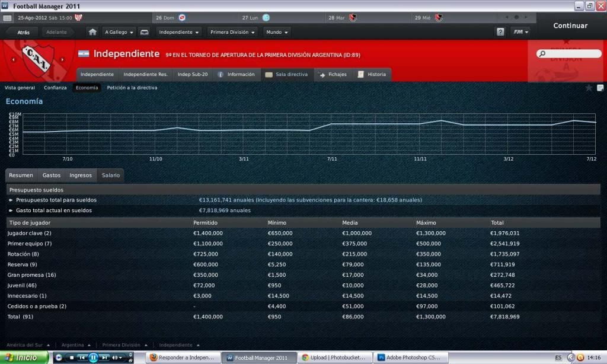Open the Indep Sub-20 tab
This screenshot has height=364, width=607.
[x=193, y=74]
